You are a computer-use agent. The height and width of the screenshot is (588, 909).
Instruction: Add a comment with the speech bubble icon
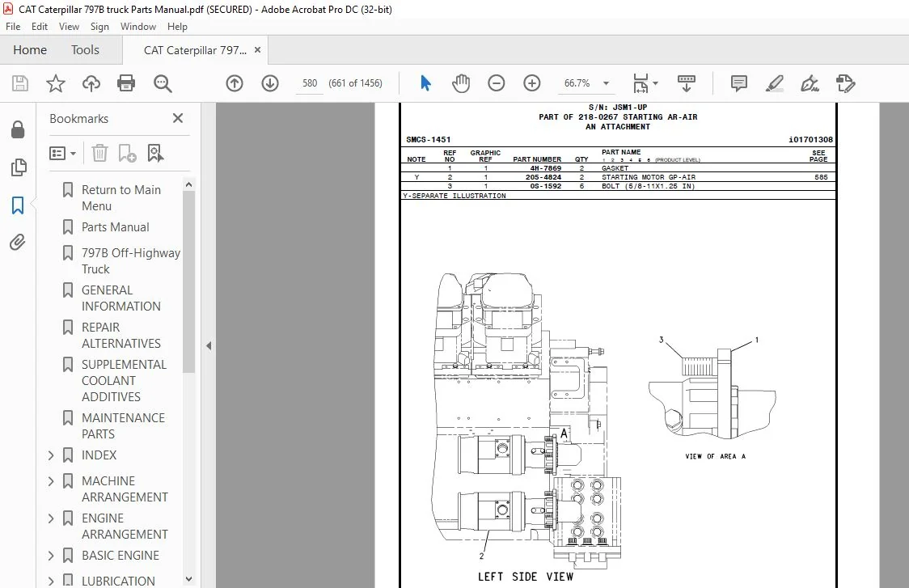click(738, 83)
